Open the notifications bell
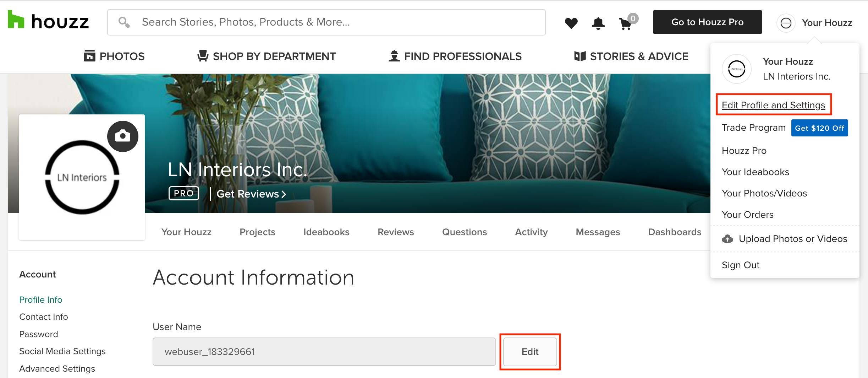 click(x=598, y=23)
